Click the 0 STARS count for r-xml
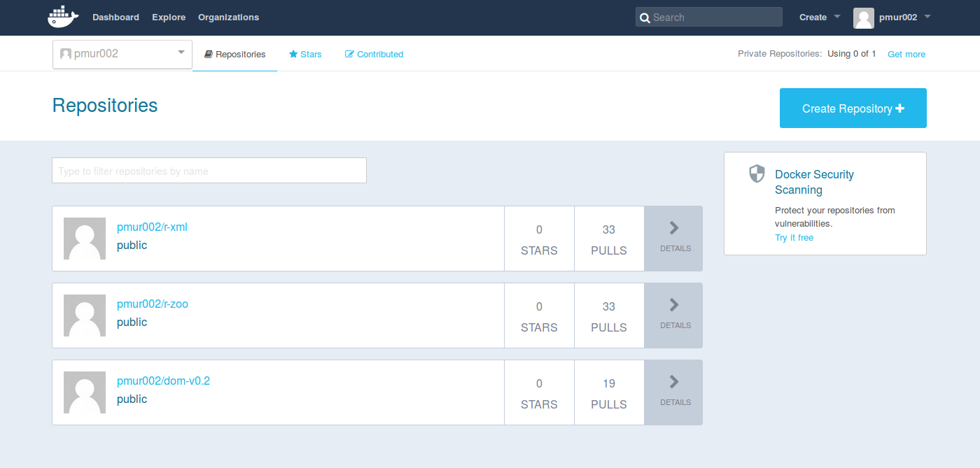The width and height of the screenshot is (980, 468). 539,239
